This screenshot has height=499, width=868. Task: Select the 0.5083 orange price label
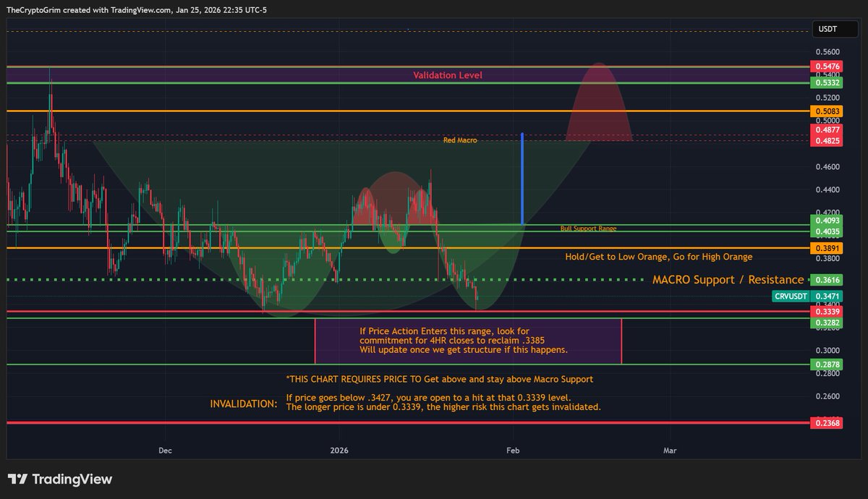tap(827, 111)
